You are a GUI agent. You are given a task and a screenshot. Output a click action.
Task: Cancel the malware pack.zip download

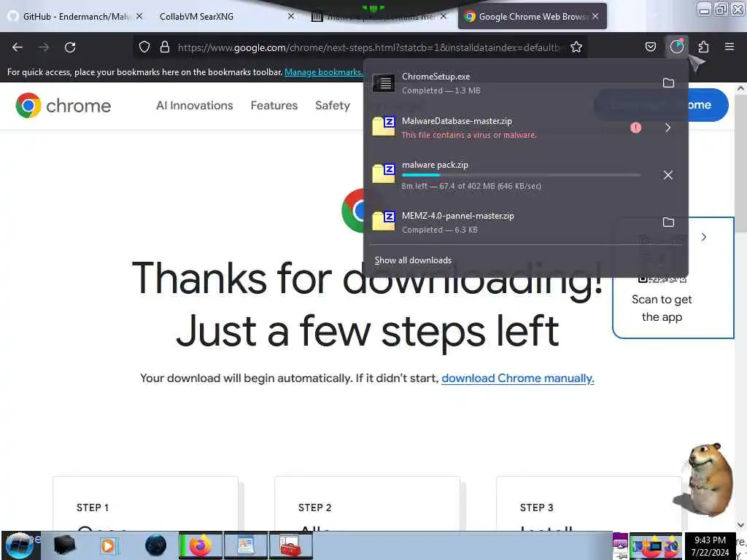[668, 175]
